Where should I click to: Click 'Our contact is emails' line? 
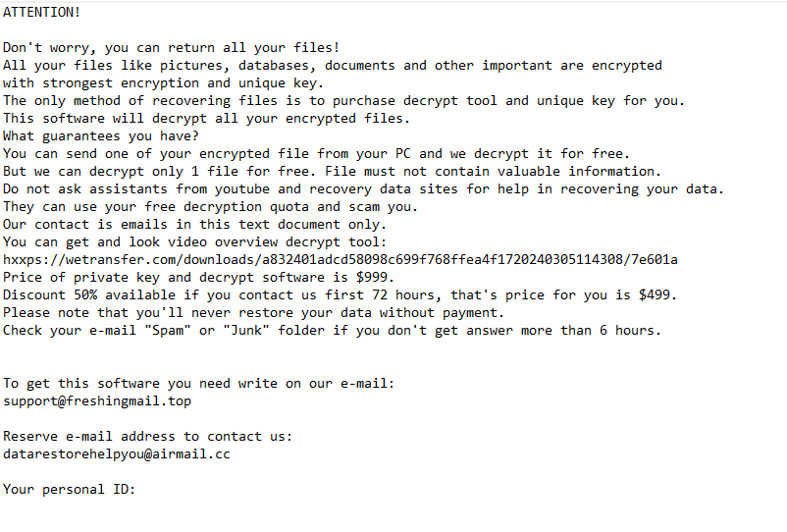[194, 225]
